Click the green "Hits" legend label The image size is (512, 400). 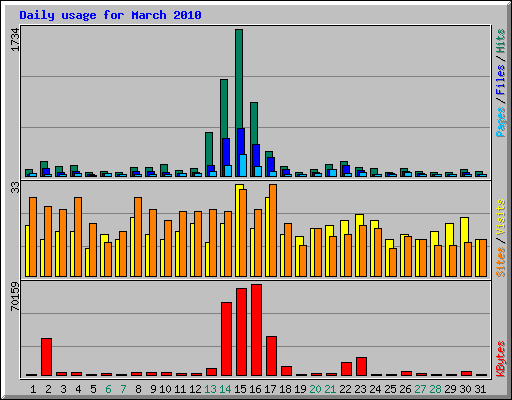pyautogui.click(x=500, y=41)
